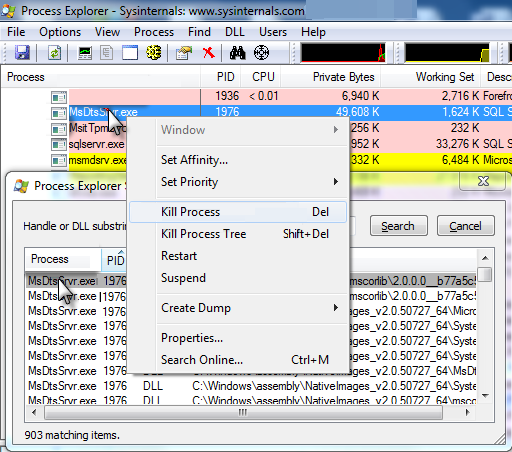
Task: Select sqlservr.exe process row
Action: pos(96,144)
